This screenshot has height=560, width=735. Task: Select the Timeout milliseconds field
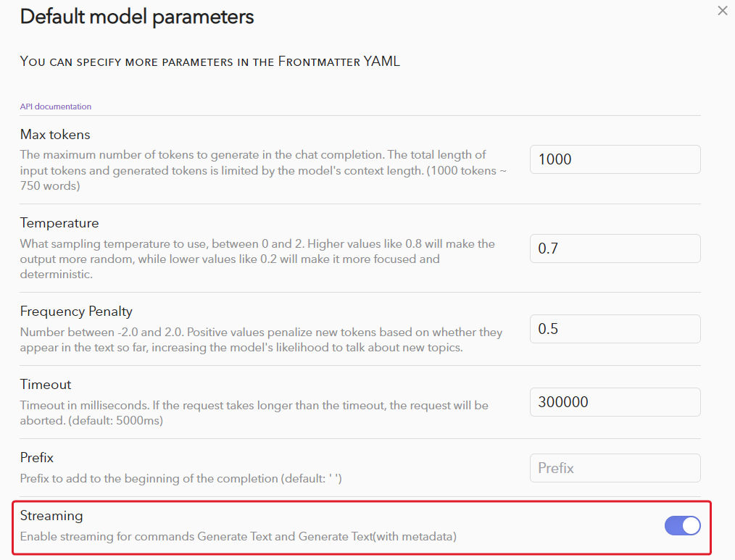[614, 401]
